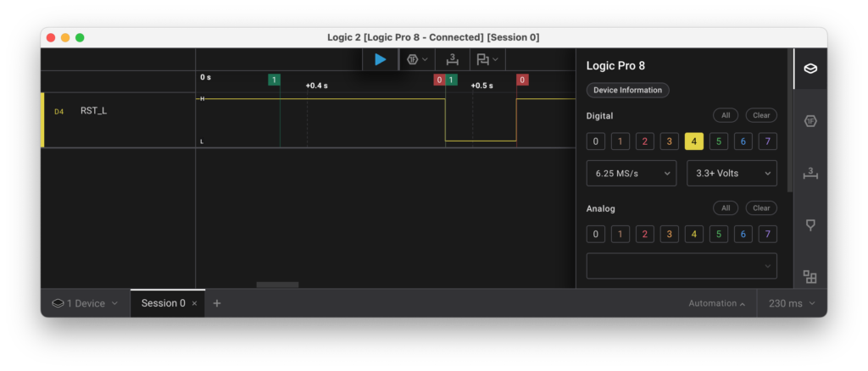Start capture with the blue play button
The height and width of the screenshot is (371, 868).
point(381,59)
